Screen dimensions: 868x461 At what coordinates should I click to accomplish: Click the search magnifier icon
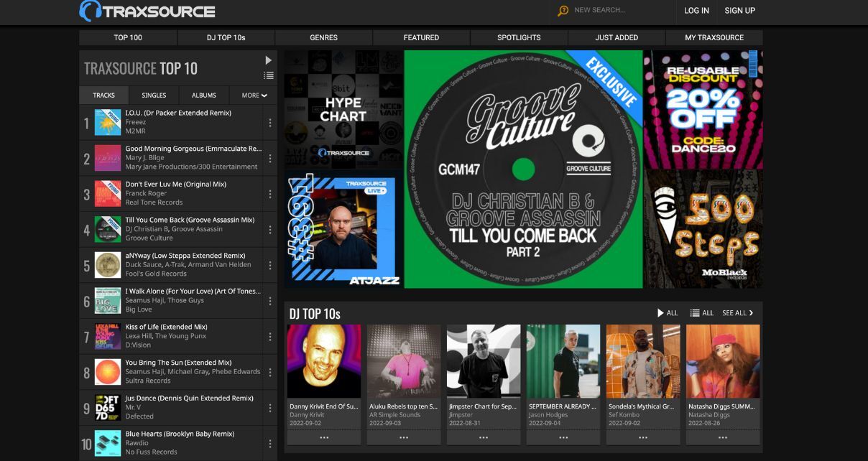563,11
